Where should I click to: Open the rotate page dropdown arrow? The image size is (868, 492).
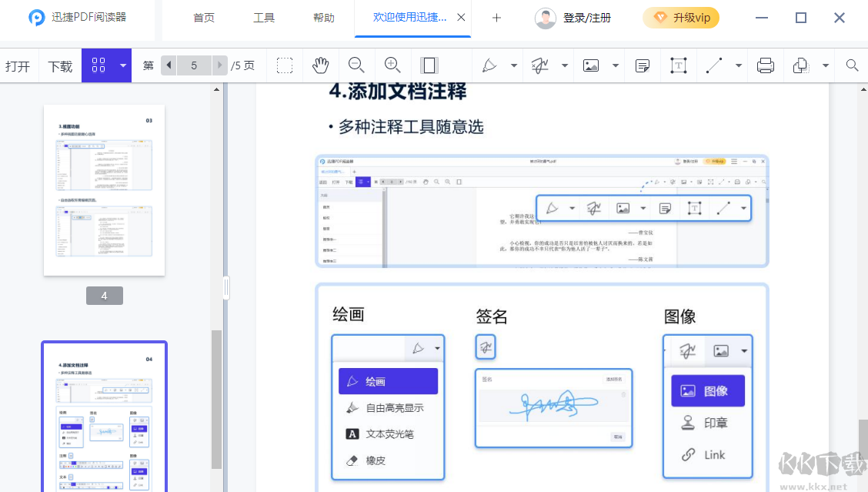point(826,65)
